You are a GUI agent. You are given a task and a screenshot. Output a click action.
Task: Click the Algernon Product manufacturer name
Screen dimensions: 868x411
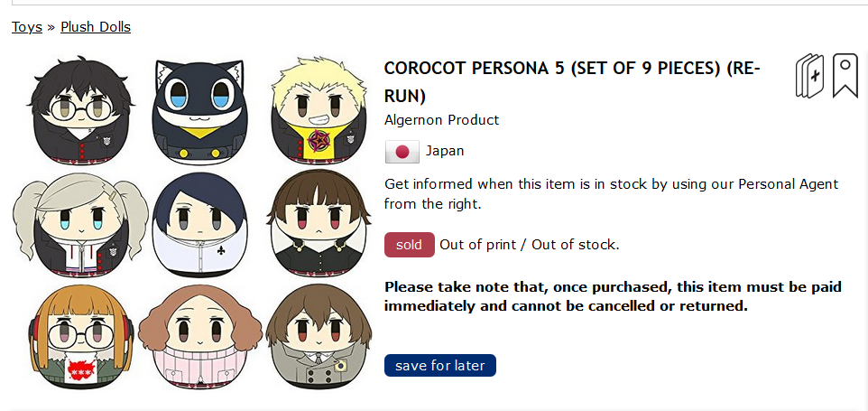pyautogui.click(x=442, y=119)
